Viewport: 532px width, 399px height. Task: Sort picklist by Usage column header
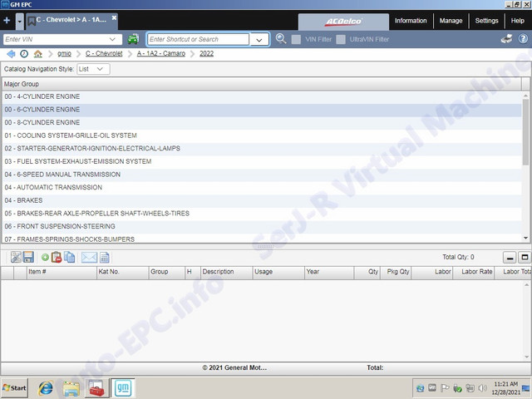click(x=278, y=272)
